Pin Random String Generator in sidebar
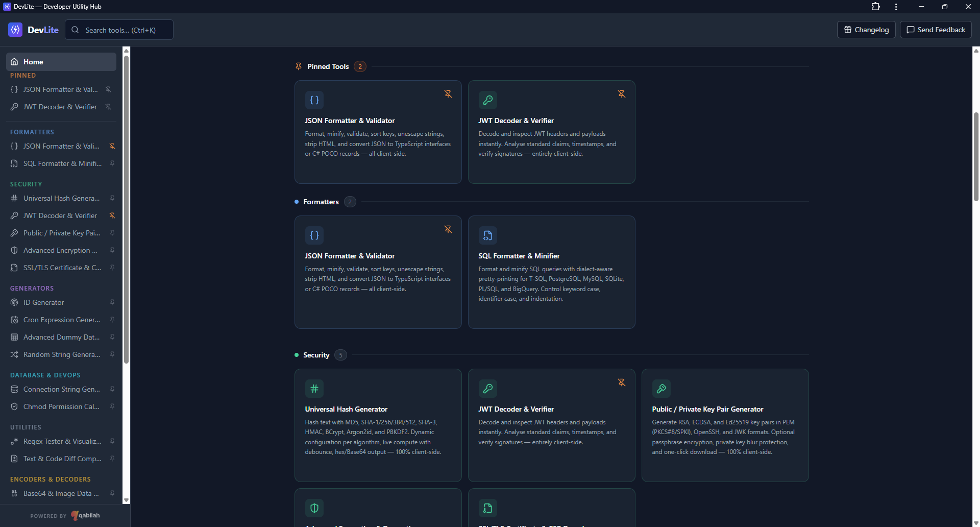Image resolution: width=980 pixels, height=527 pixels. pos(112,354)
